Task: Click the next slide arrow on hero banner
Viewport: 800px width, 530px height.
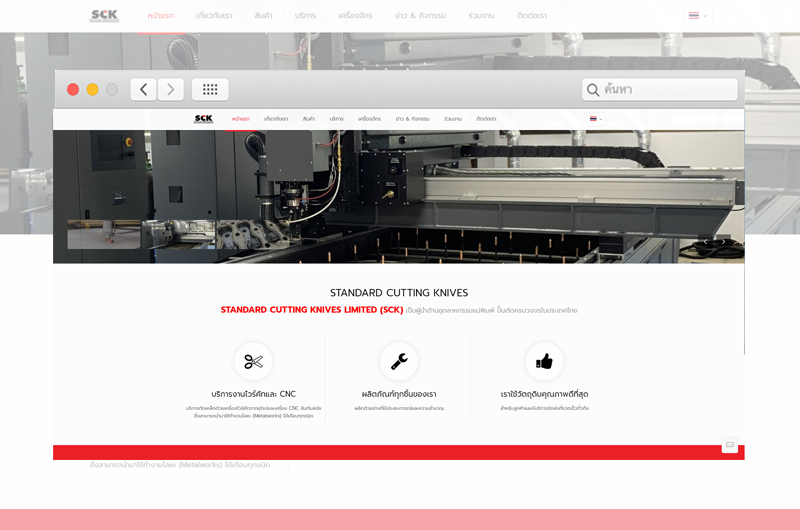Action: pyautogui.click(x=723, y=242)
